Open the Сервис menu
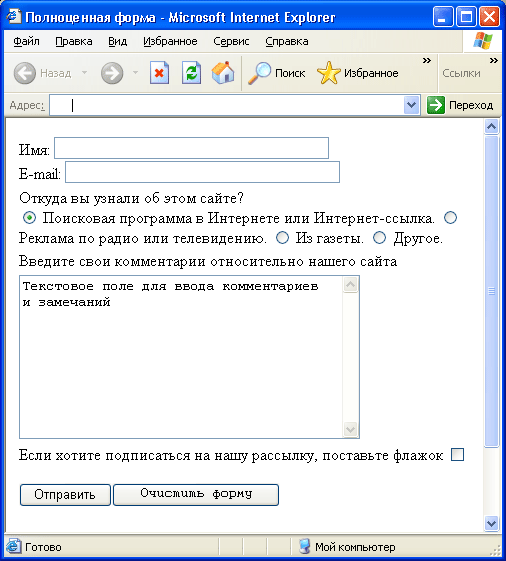The width and height of the screenshot is (506, 561). click(231, 42)
